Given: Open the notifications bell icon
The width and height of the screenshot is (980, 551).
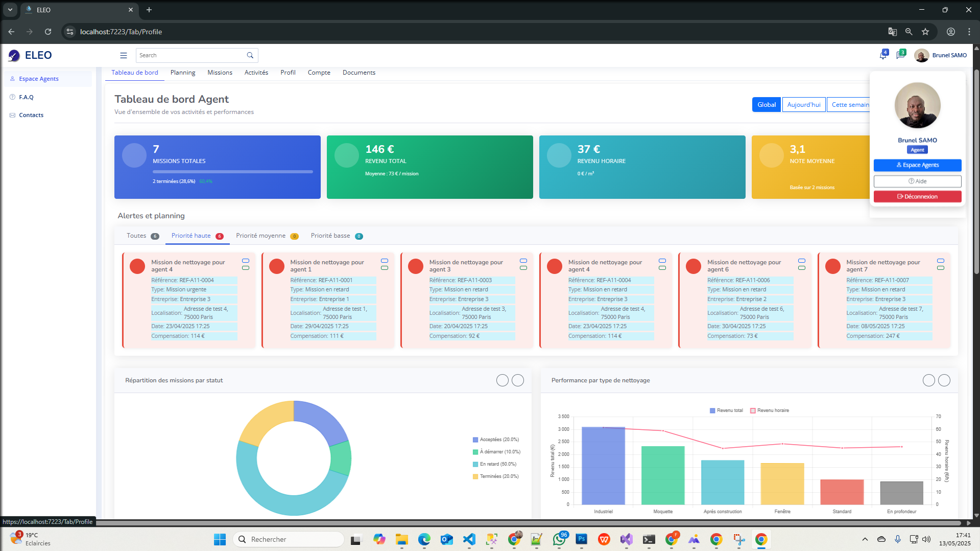Looking at the screenshot, I should point(883,55).
